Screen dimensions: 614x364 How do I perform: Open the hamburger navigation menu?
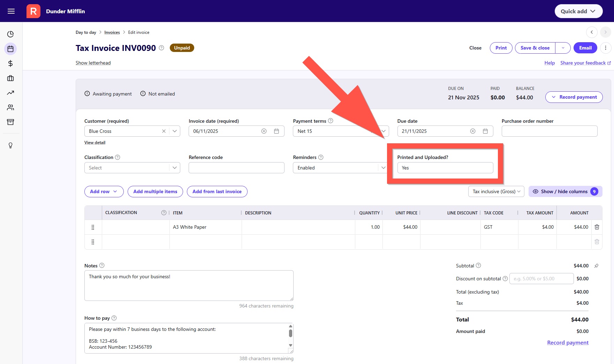(x=11, y=11)
